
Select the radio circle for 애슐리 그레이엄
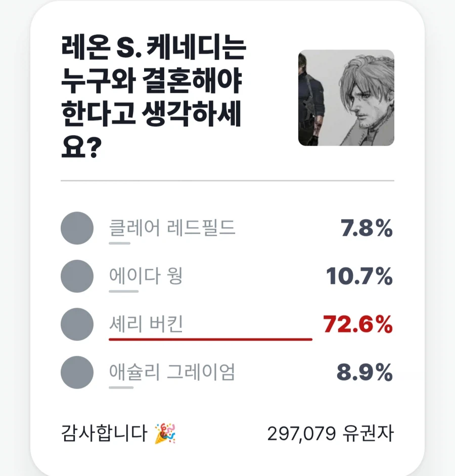click(77, 372)
